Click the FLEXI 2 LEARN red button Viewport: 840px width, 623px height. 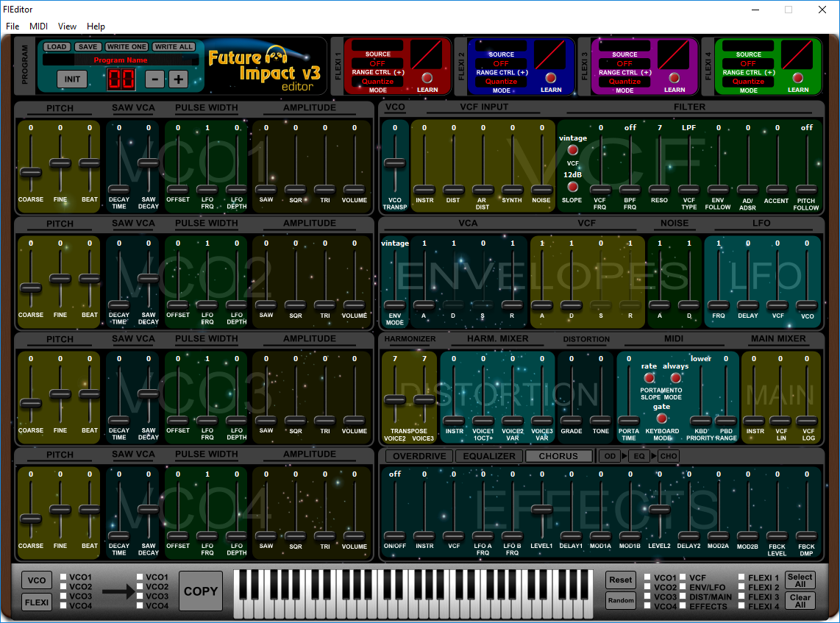click(x=550, y=78)
